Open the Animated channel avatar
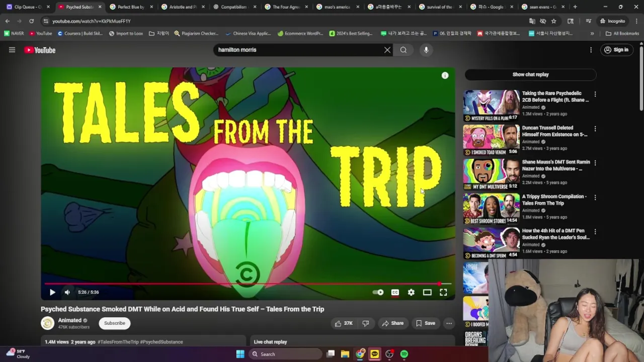644x362 pixels. 47,323
